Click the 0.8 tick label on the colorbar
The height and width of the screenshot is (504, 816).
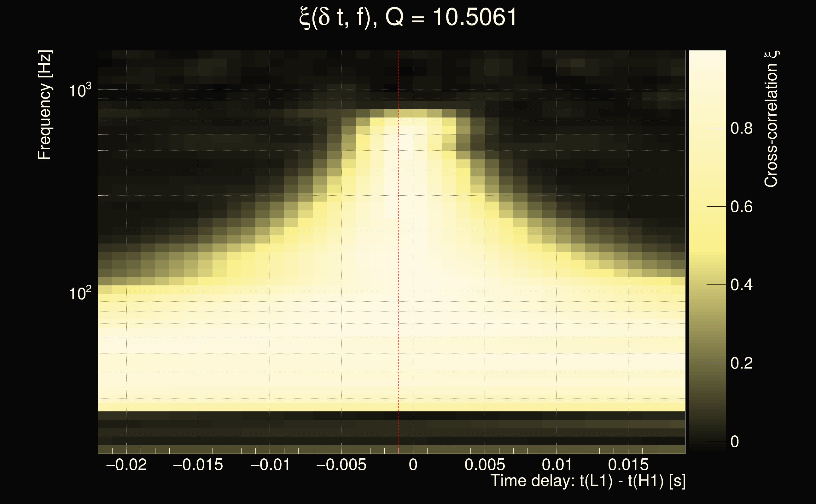click(x=741, y=128)
